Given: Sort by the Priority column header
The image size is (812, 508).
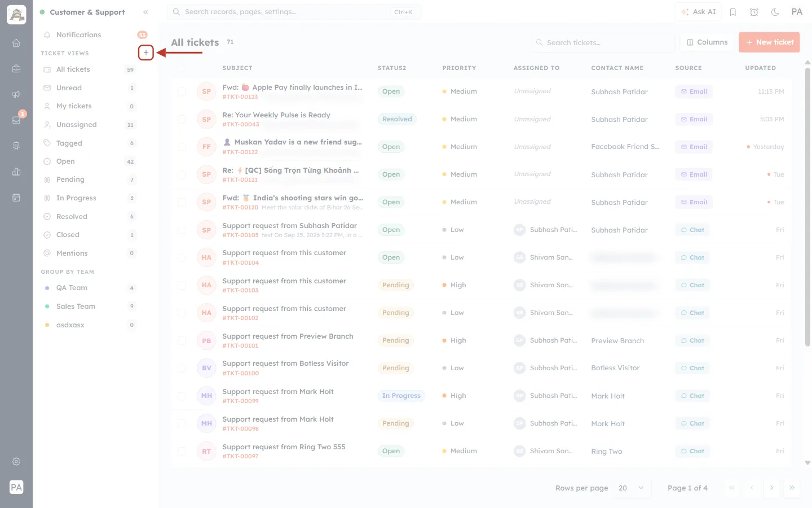Looking at the screenshot, I should point(459,68).
